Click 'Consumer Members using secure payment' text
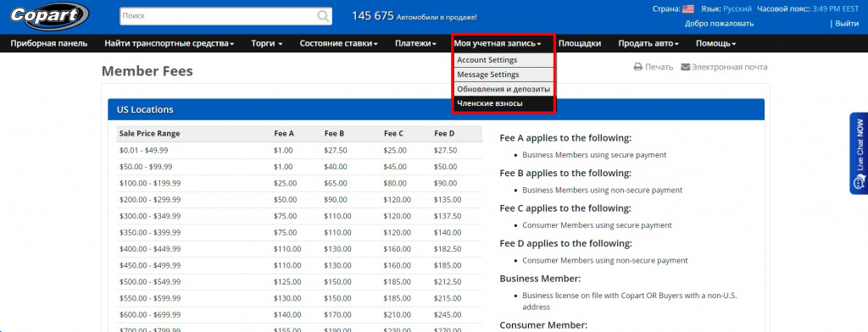The image size is (868, 332). point(597,225)
